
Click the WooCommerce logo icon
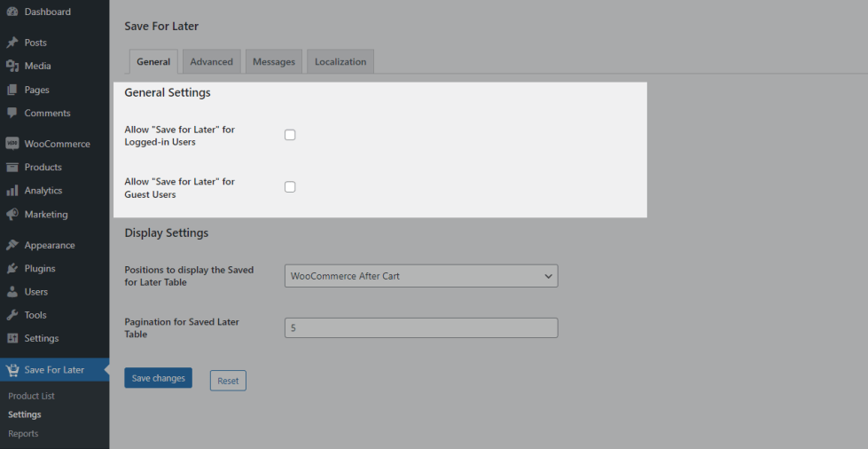(x=12, y=144)
